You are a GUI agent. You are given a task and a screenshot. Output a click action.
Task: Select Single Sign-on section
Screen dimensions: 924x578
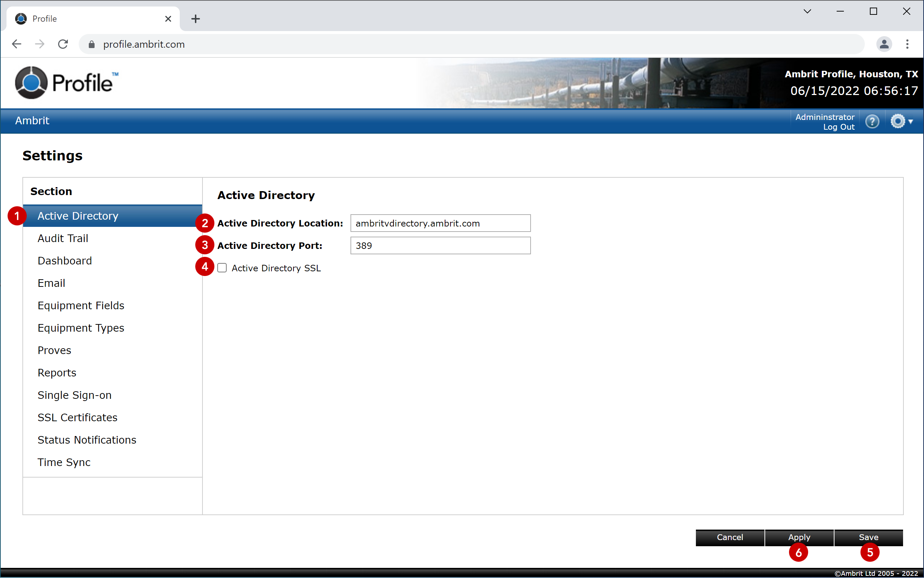113,395
